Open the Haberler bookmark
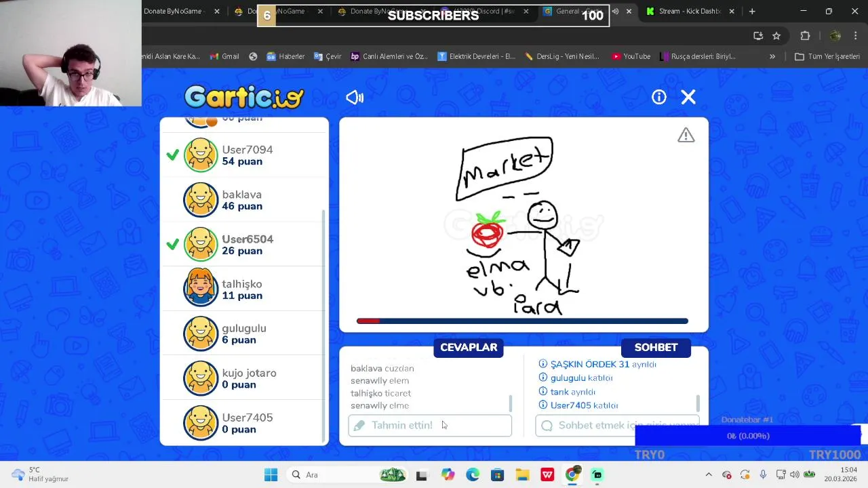 click(285, 56)
